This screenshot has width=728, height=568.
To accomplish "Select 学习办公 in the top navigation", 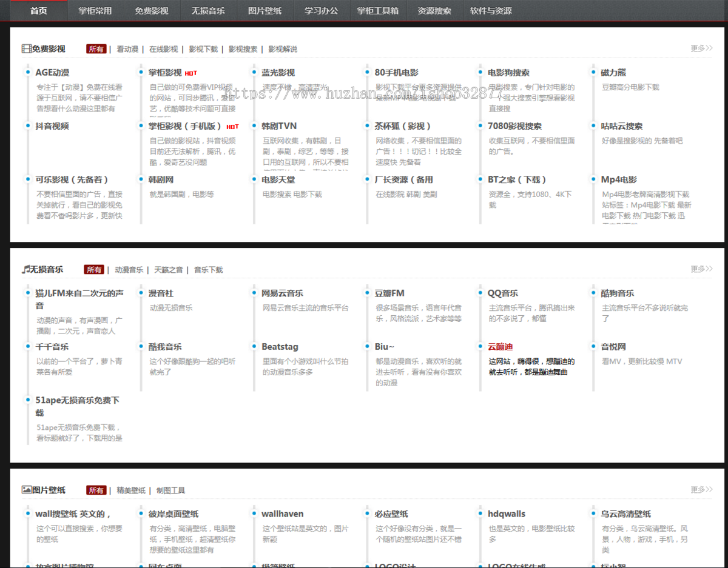I will coord(322,11).
